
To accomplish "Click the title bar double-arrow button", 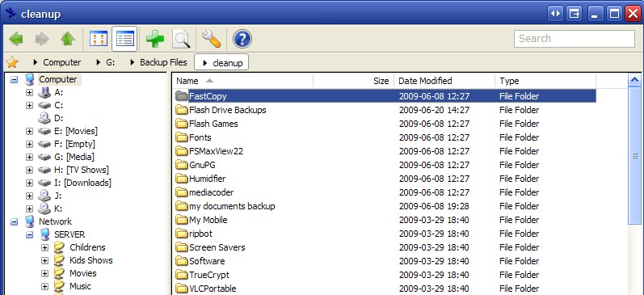I will [x=555, y=14].
